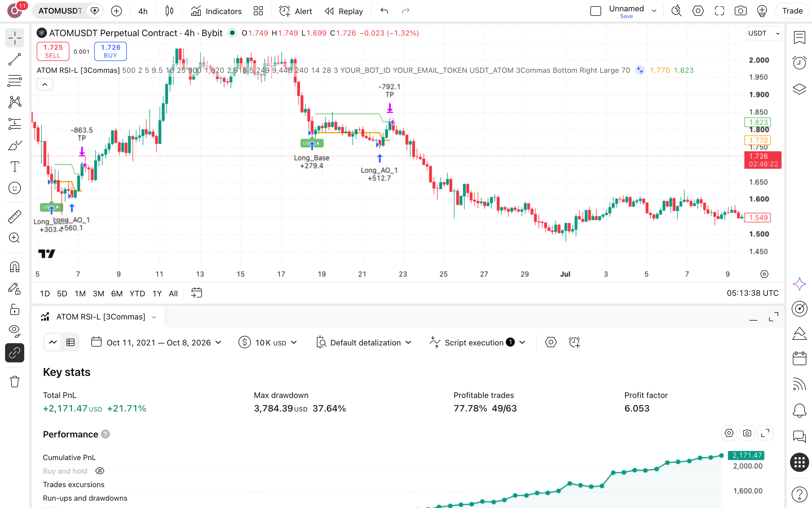Screen dimensions: 812x508
Task: Open chart settings hexagon icon
Action: [698, 11]
